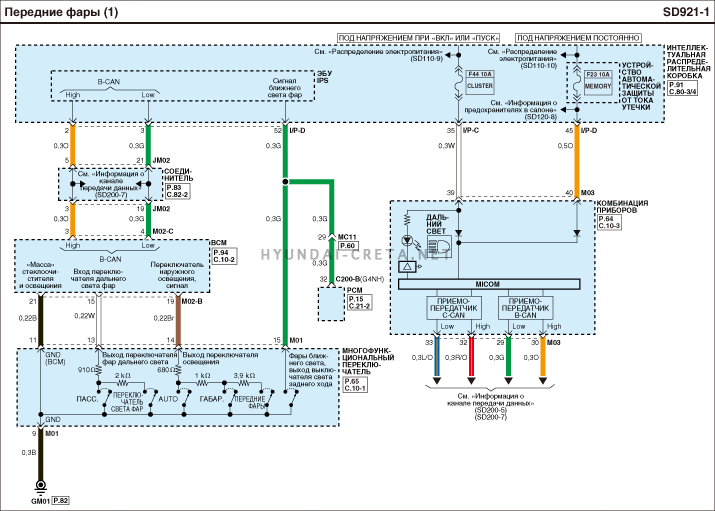Click the Сигнал ближнего света фар text
Screen dimensions: 715x511
285,88
